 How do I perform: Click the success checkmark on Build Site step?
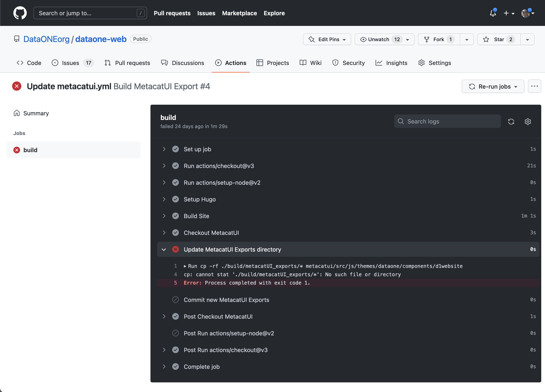coord(176,216)
